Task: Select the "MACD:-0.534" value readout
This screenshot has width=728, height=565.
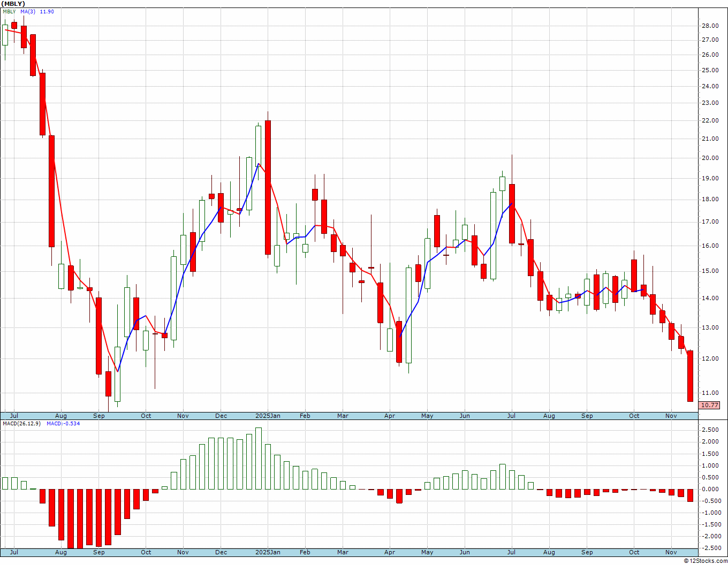Action: tap(63, 424)
